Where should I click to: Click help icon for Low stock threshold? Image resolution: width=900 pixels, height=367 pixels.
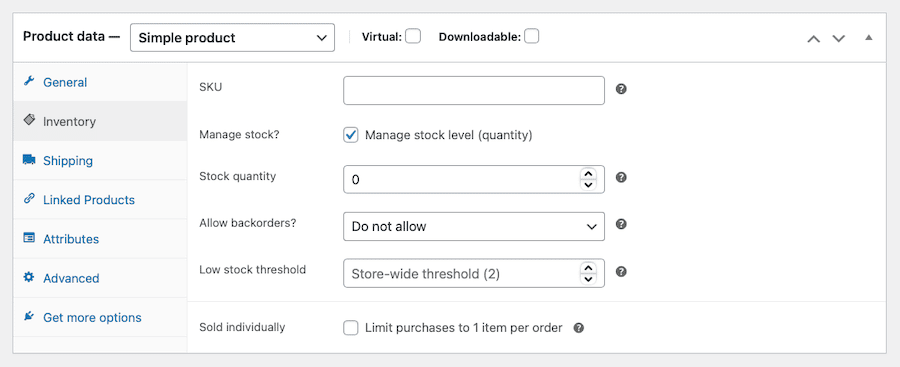coord(621,271)
